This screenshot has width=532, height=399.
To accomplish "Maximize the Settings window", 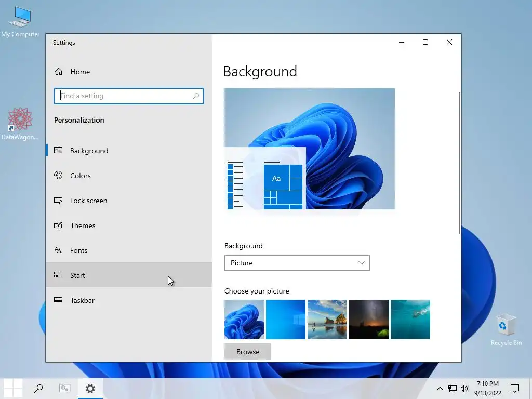I will click(x=425, y=42).
